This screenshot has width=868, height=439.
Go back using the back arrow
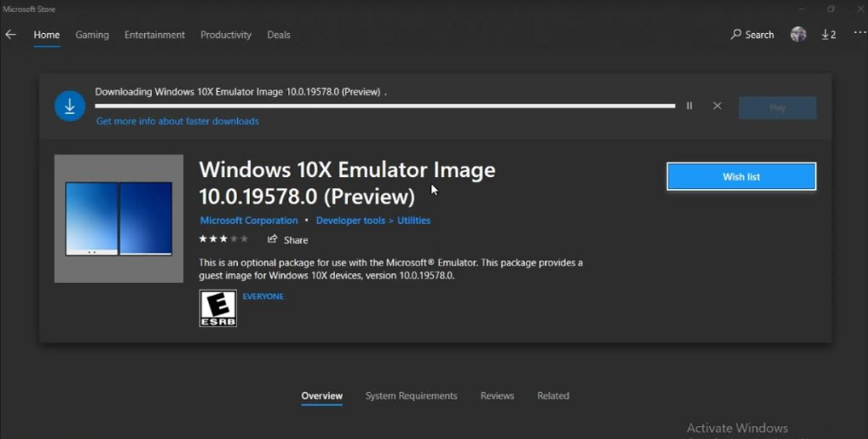tap(10, 35)
